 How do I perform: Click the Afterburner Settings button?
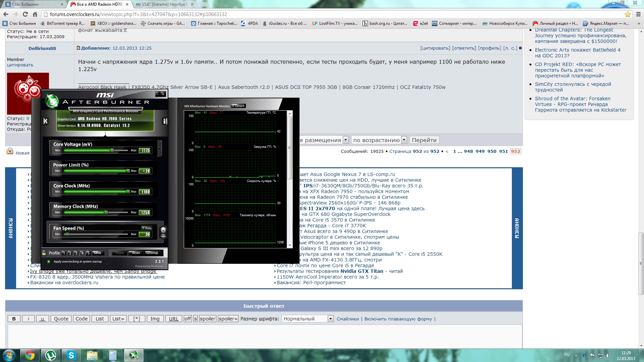(152, 253)
